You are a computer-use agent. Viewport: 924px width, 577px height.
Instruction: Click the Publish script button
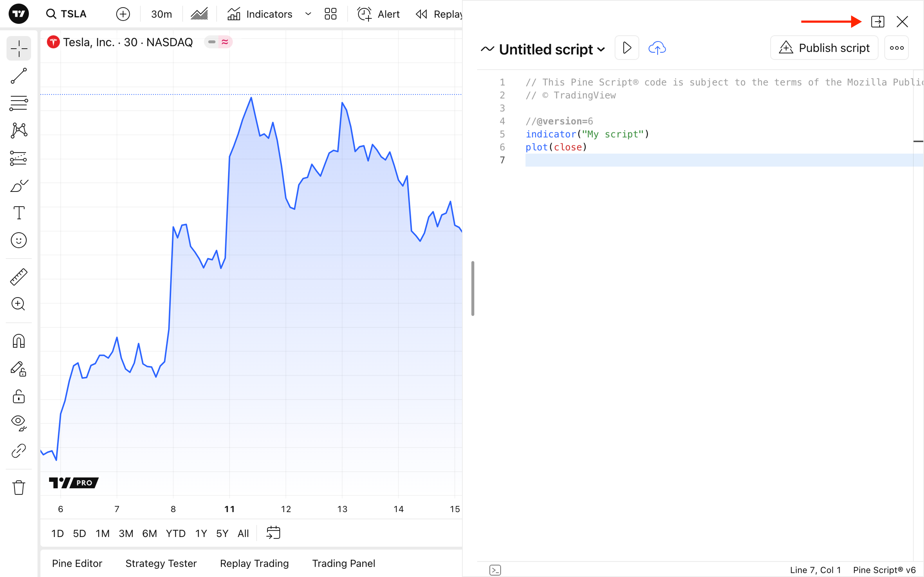[824, 48]
